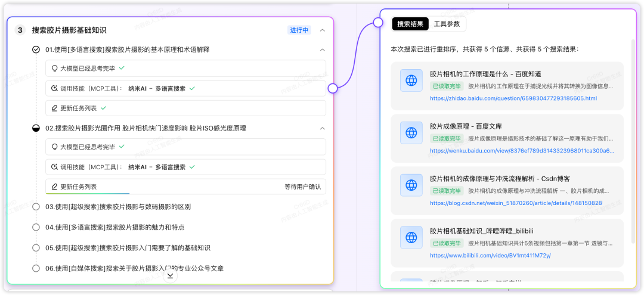
Task: Collapse subtask 01 chevron
Action: pos(323,49)
